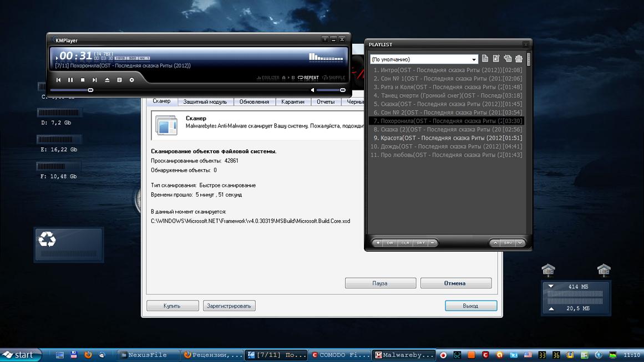Click the edit playlist icon
Viewport: 644px width, 362px height.
[x=496, y=59]
